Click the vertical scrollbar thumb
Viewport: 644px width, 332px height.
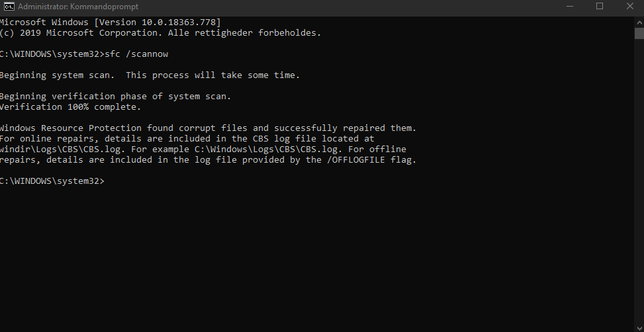point(639,33)
